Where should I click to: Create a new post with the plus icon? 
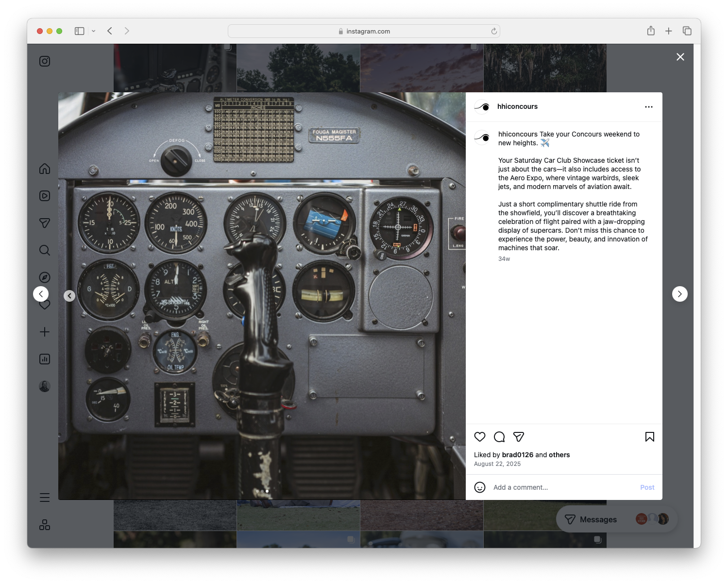pos(44,332)
